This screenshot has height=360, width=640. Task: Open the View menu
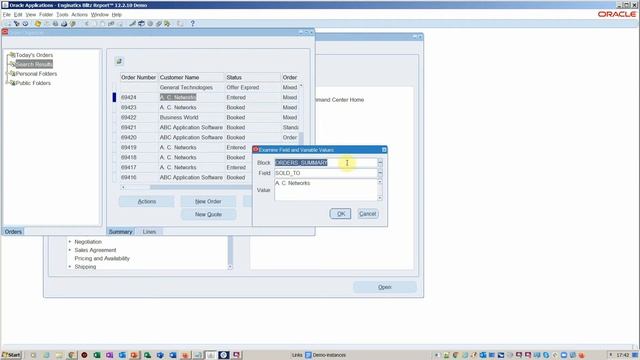[31, 15]
